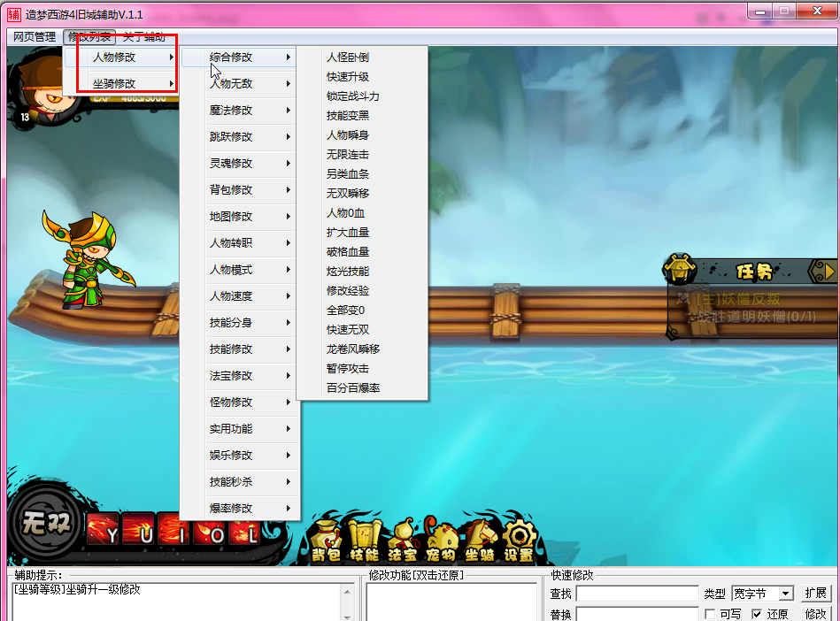Open the 技能 skills scroll icon
This screenshot has width=840, height=621.
tap(365, 540)
